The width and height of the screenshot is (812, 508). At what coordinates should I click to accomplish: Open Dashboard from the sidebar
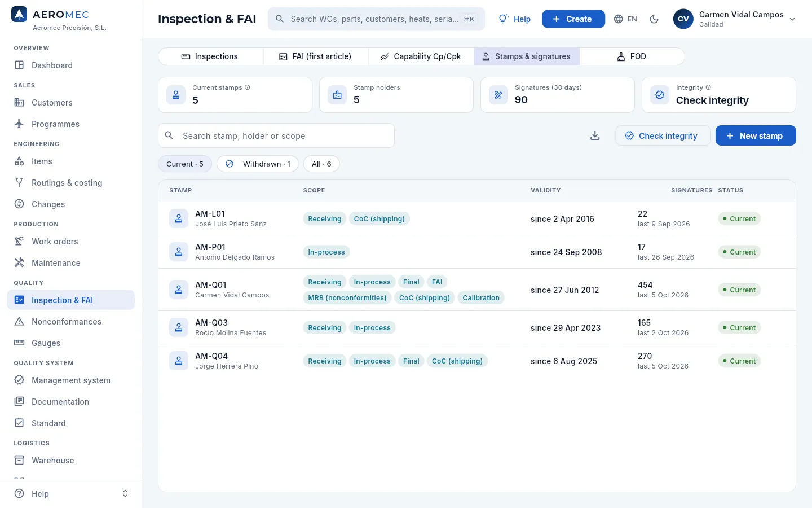70,65
